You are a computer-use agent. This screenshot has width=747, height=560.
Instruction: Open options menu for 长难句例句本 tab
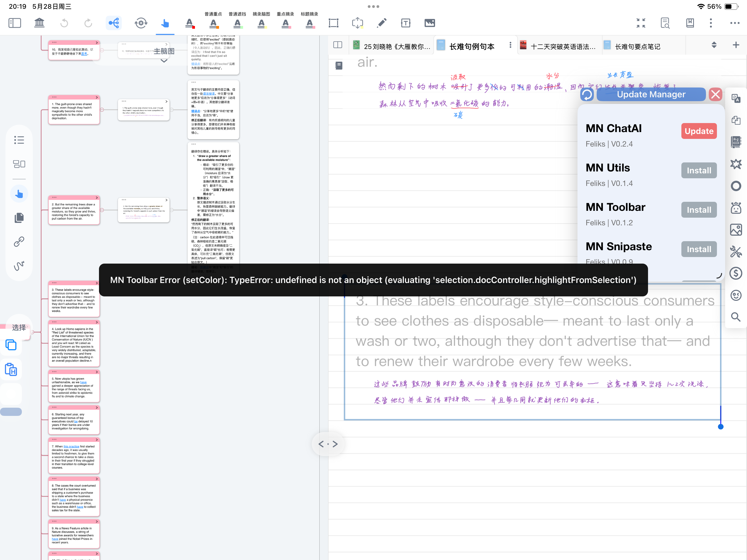pos(510,45)
